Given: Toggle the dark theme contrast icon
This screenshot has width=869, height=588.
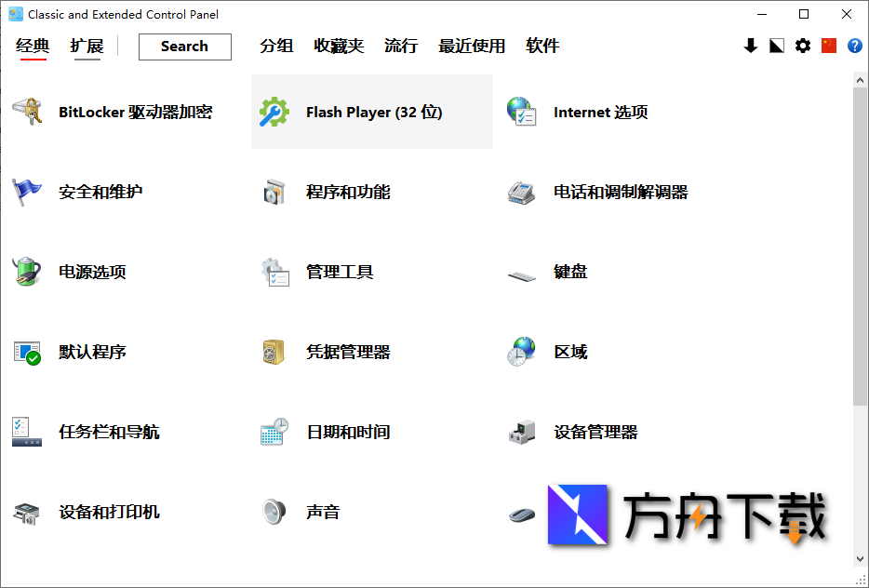Looking at the screenshot, I should click(777, 46).
